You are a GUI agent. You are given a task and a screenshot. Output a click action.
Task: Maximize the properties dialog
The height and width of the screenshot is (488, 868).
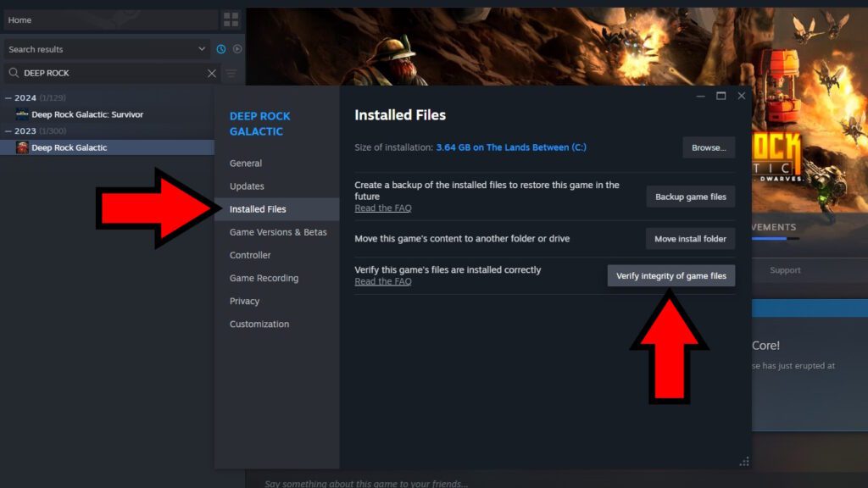coord(721,96)
